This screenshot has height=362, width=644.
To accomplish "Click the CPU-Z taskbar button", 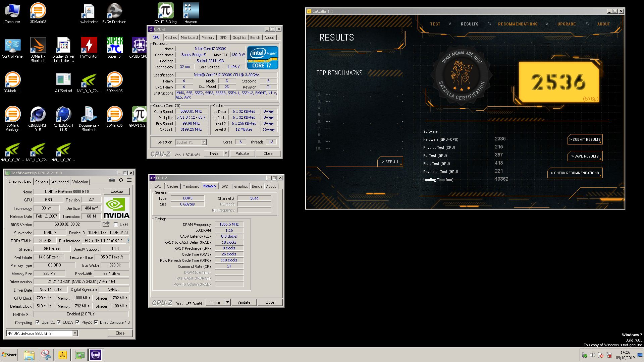I will tap(95, 355).
